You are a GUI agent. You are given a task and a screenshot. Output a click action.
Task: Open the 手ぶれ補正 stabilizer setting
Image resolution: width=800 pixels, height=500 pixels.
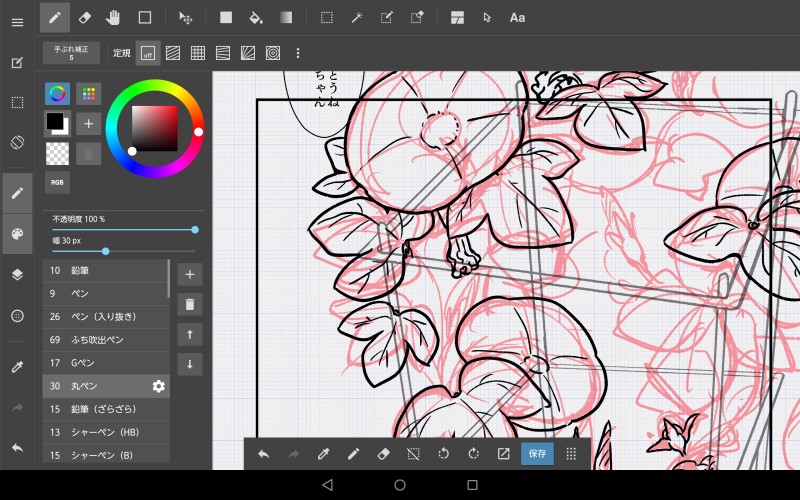71,53
